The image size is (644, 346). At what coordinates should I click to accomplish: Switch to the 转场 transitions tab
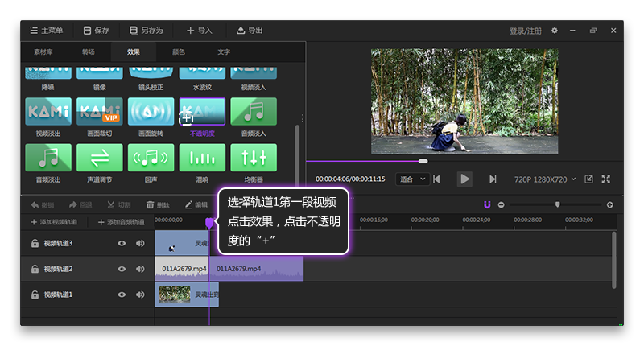click(x=89, y=52)
